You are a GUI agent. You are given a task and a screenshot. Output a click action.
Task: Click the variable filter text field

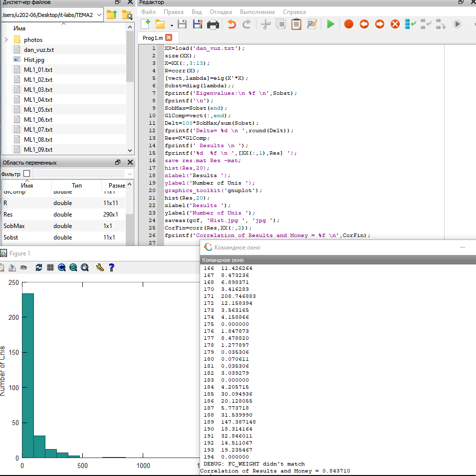coord(79,174)
